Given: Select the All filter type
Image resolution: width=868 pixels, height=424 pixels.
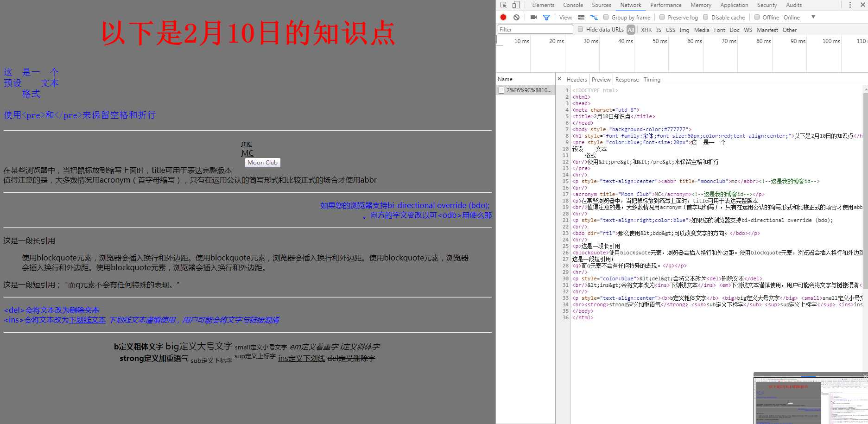Looking at the screenshot, I should click(x=631, y=30).
